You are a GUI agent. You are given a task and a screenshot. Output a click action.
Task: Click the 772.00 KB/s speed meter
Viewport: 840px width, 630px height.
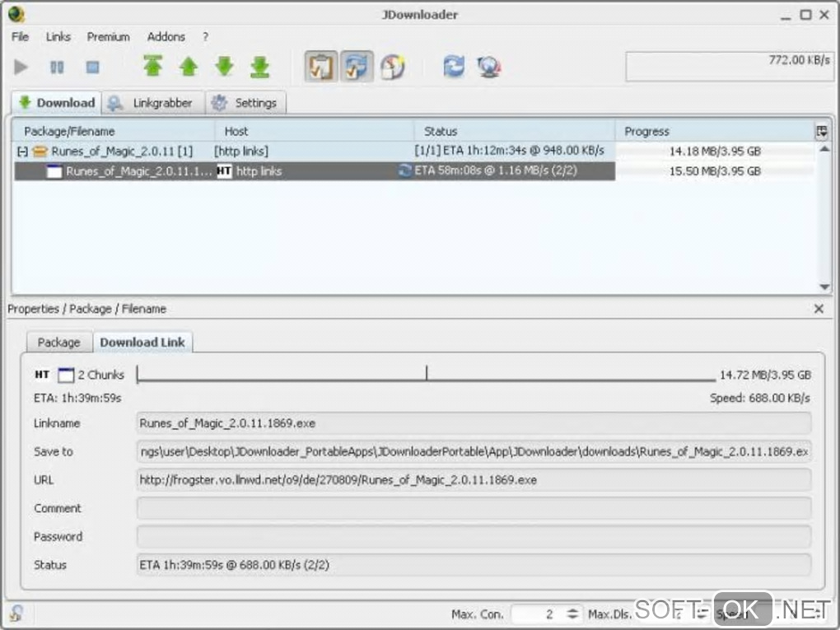click(x=729, y=67)
